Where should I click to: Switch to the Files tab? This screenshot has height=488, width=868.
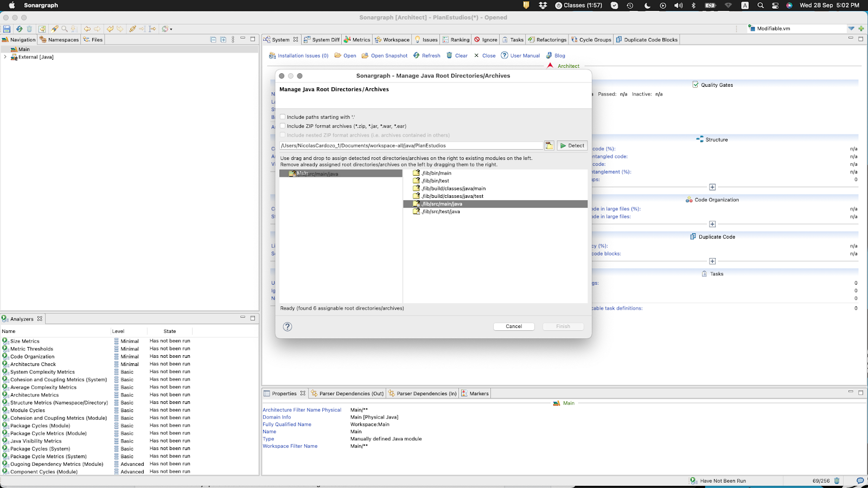point(93,40)
